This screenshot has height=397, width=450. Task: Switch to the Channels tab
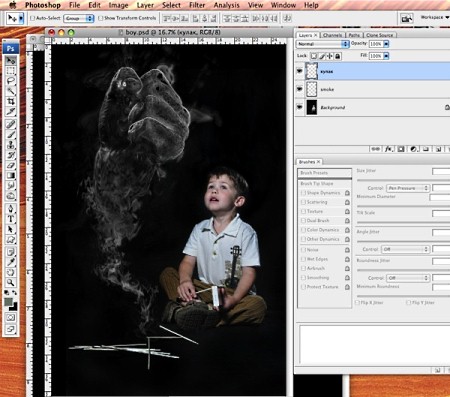pos(332,35)
